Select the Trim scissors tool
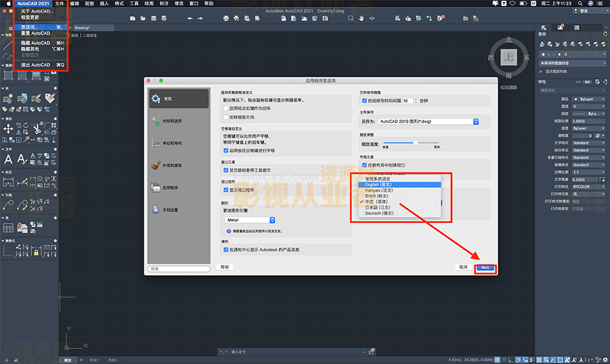Screen dimensions: 610x364 coord(37,128)
